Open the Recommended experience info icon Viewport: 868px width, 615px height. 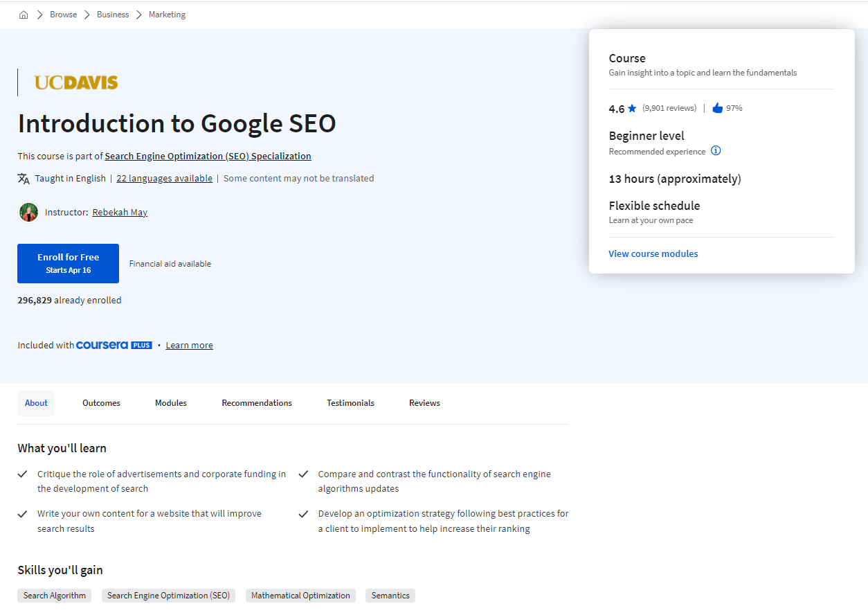pyautogui.click(x=716, y=151)
